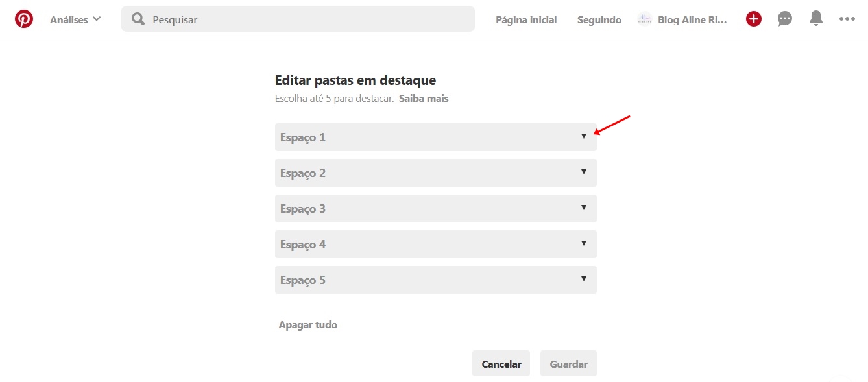Open the messages chat bubble icon

tap(785, 19)
